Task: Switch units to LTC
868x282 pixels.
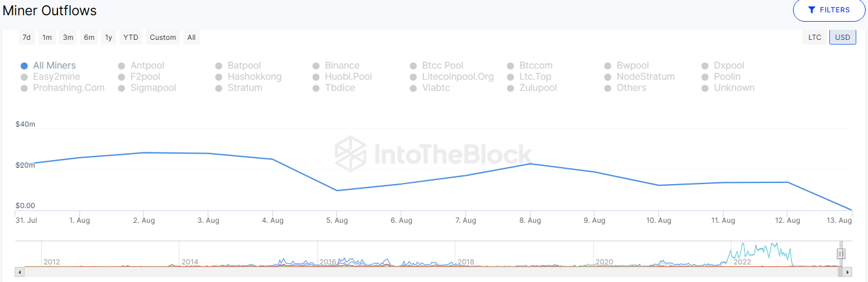Action: coord(815,38)
